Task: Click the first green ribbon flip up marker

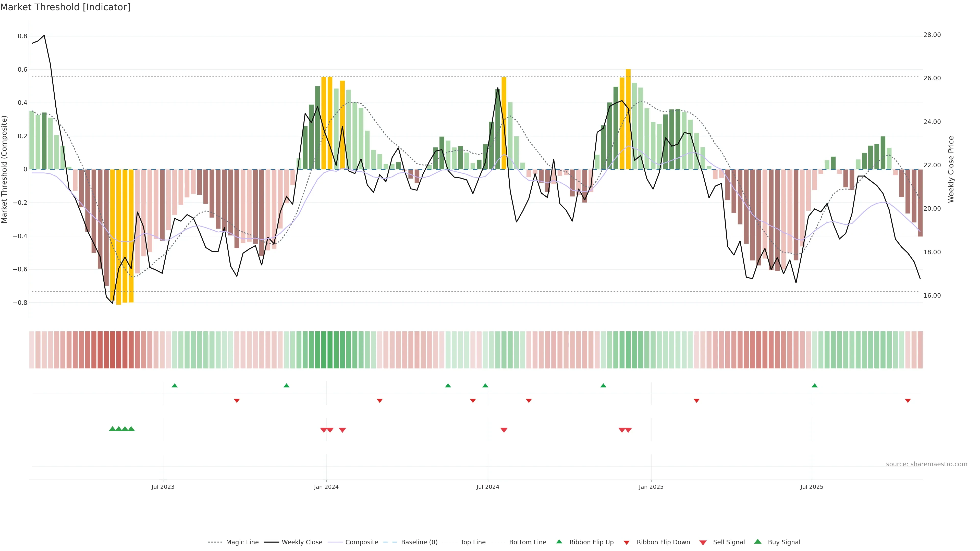Action: pyautogui.click(x=175, y=386)
